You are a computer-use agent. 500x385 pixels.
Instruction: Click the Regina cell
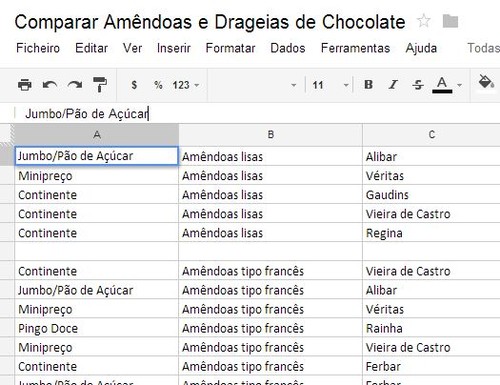pos(431,233)
